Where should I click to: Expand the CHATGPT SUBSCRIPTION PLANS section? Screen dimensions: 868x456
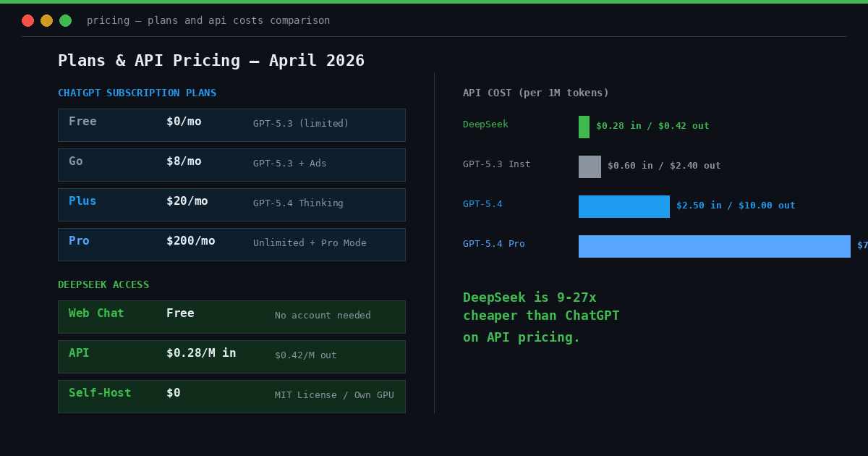tap(137, 93)
